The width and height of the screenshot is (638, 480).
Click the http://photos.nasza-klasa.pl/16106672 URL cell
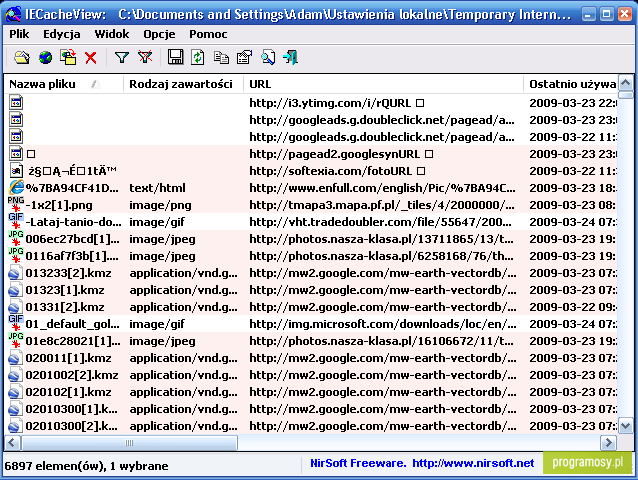[381, 341]
